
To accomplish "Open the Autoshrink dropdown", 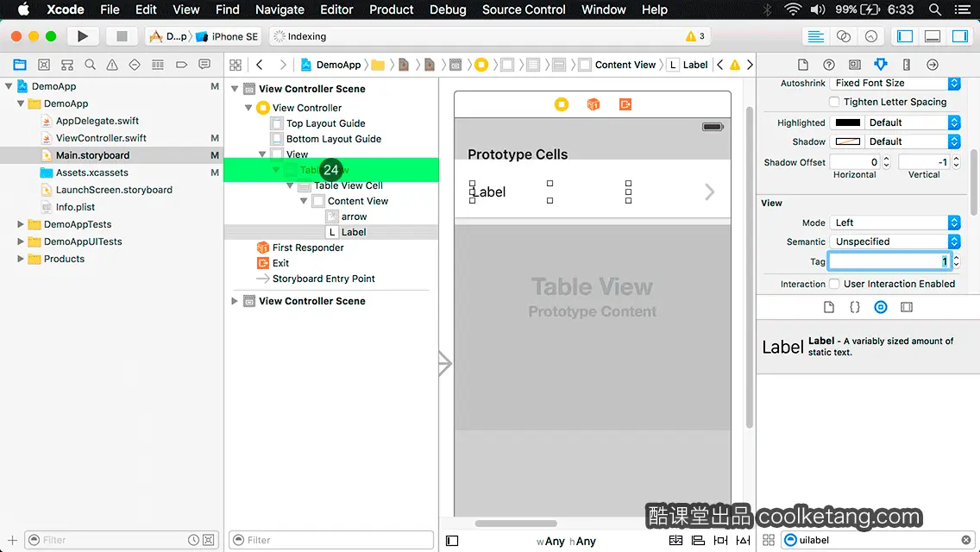I will (x=895, y=83).
